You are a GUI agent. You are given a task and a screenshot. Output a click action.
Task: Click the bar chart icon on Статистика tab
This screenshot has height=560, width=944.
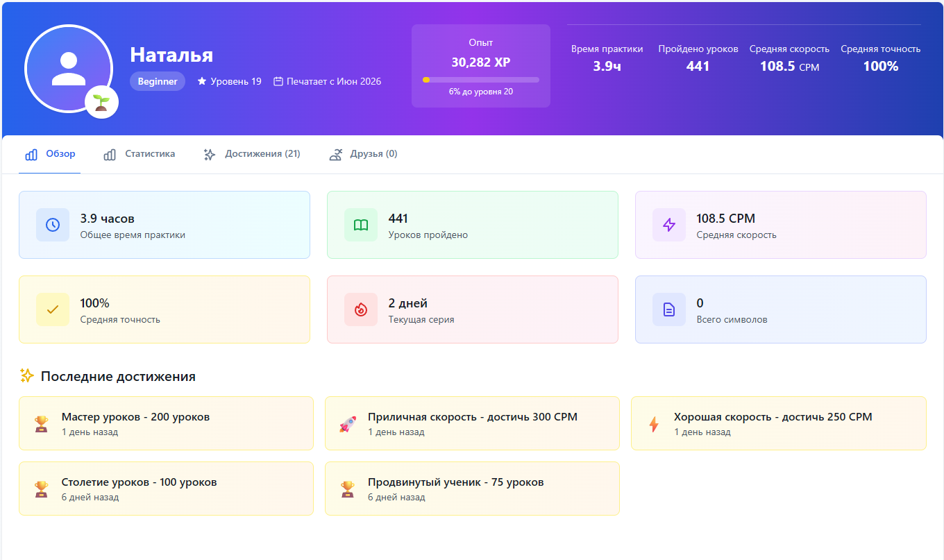[x=110, y=154]
